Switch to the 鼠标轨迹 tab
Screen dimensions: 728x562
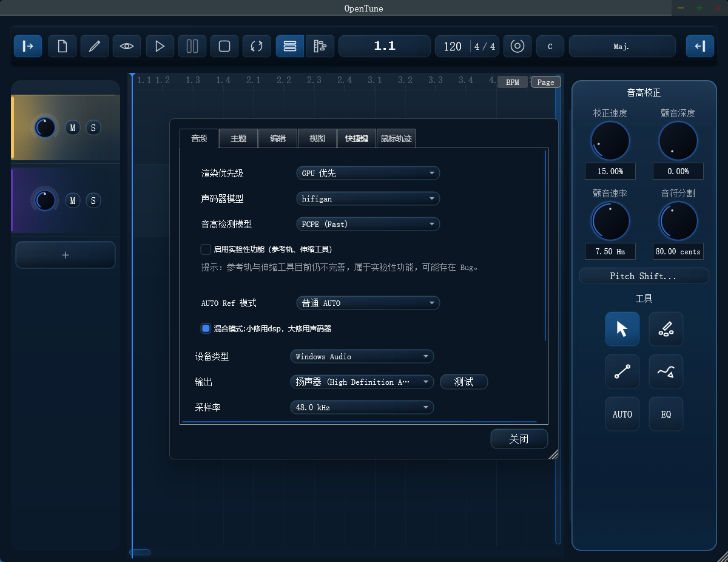pos(396,138)
